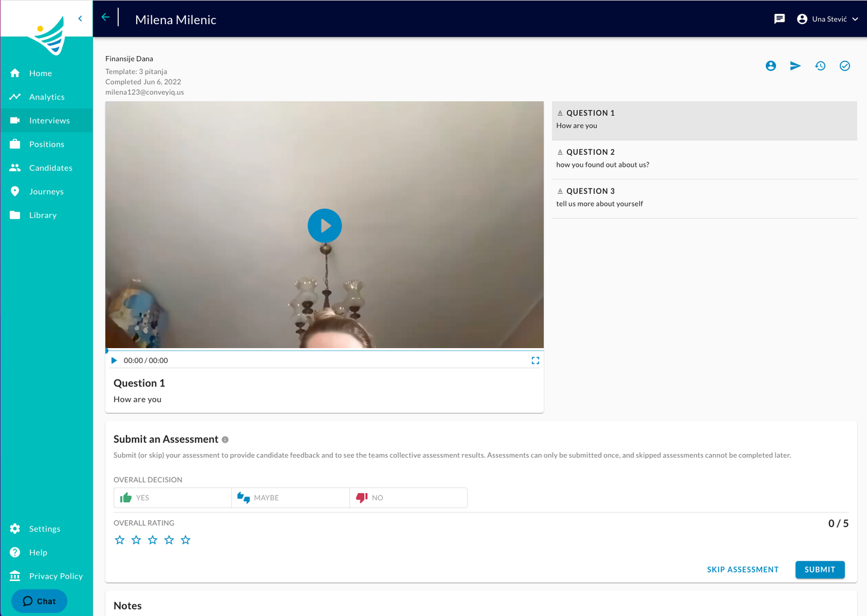Rate the candidate four stars
The width and height of the screenshot is (867, 616).
point(169,540)
